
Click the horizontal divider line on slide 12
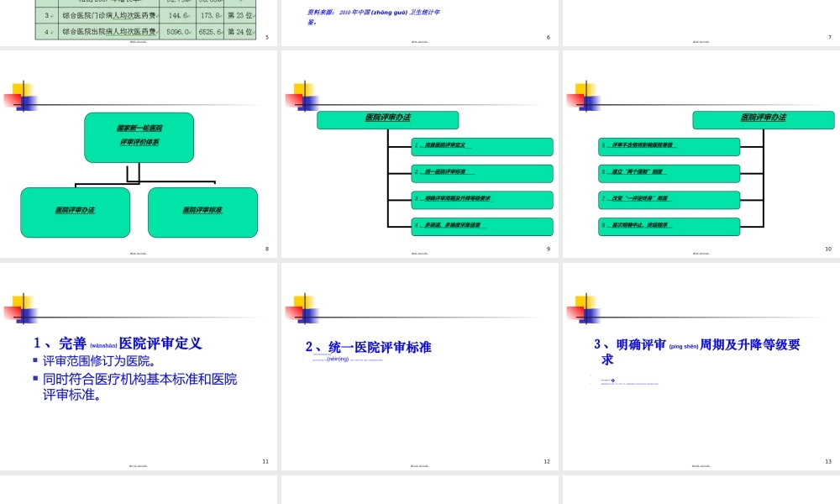[x=420, y=317]
